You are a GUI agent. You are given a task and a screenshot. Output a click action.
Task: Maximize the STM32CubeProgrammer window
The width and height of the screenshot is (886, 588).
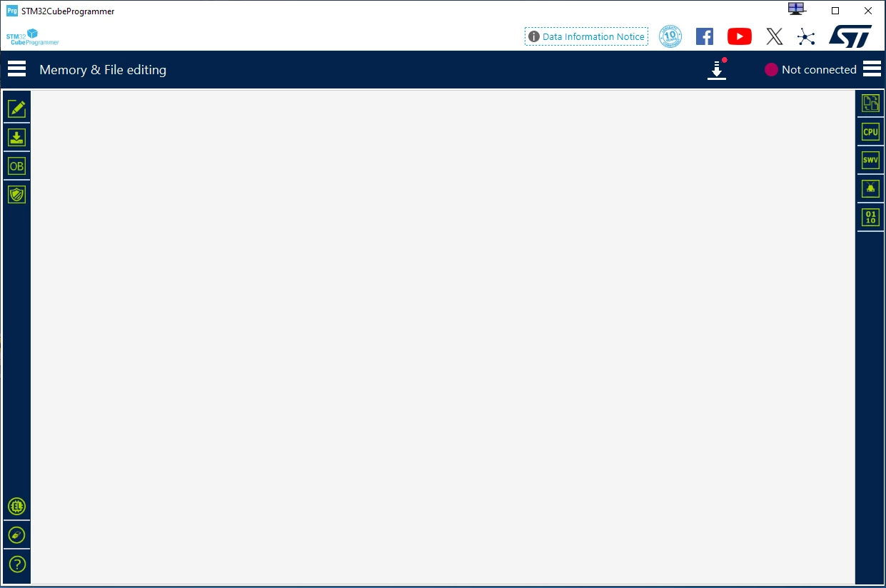click(835, 11)
